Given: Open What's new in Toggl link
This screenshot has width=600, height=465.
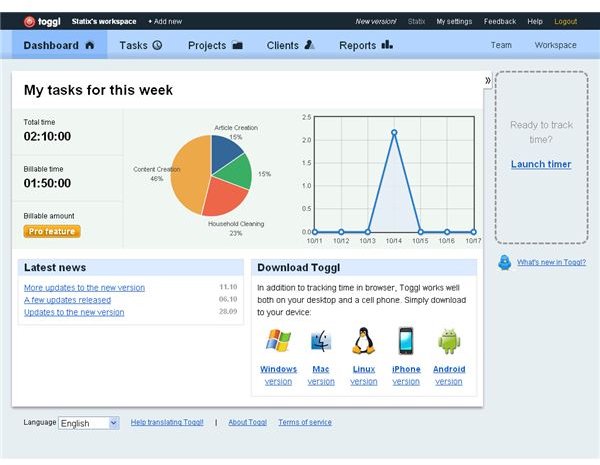Looking at the screenshot, I should pyautogui.click(x=551, y=262).
